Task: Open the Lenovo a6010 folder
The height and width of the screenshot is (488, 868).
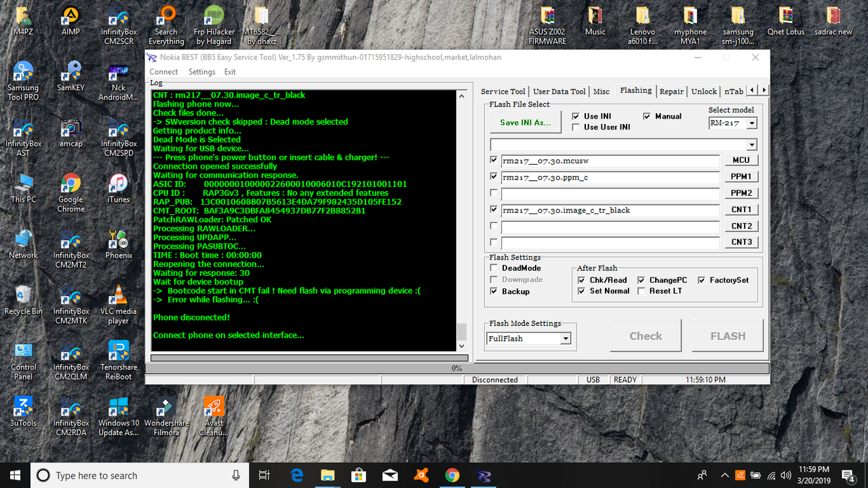Action: (x=643, y=25)
